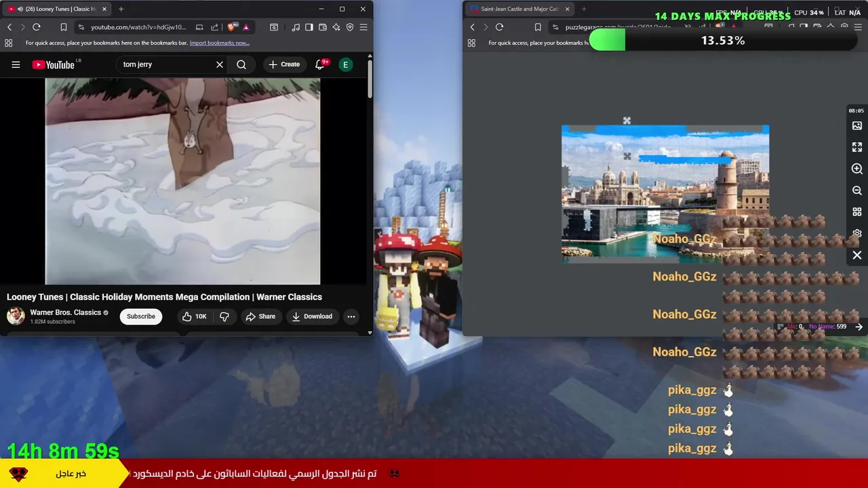Click the '14h 8m 59s' timer text
Image resolution: width=868 pixels, height=488 pixels.
pyautogui.click(x=63, y=451)
